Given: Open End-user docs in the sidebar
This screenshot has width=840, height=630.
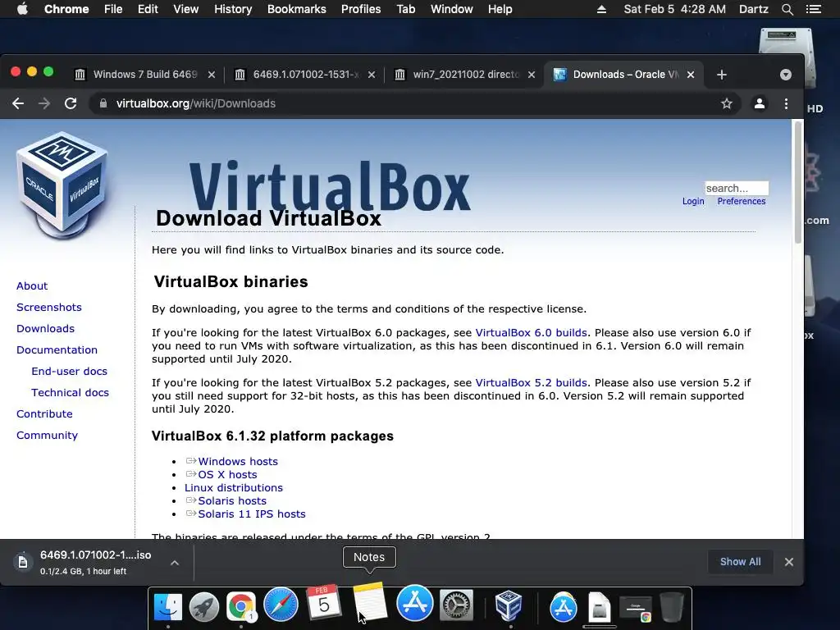Looking at the screenshot, I should click(x=69, y=372).
